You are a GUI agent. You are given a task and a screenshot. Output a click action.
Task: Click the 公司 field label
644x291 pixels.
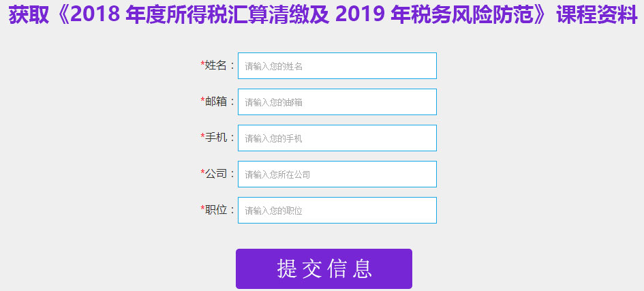pyautogui.click(x=216, y=174)
